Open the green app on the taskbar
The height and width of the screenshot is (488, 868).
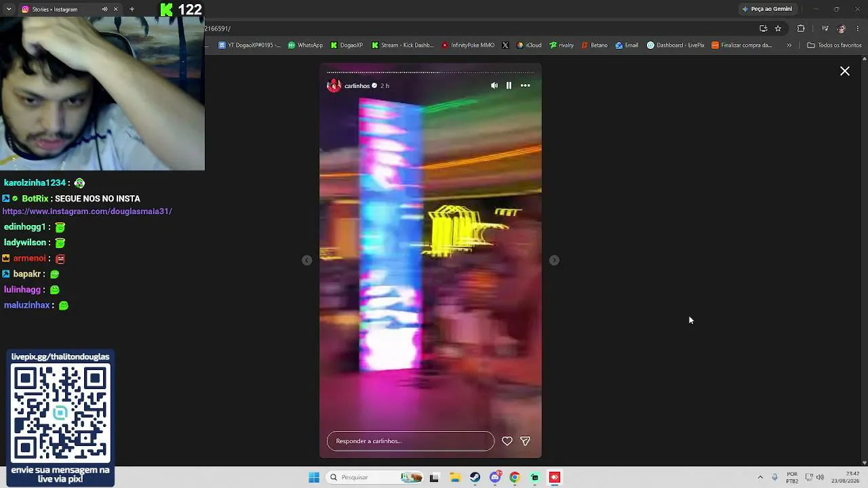coord(535,477)
